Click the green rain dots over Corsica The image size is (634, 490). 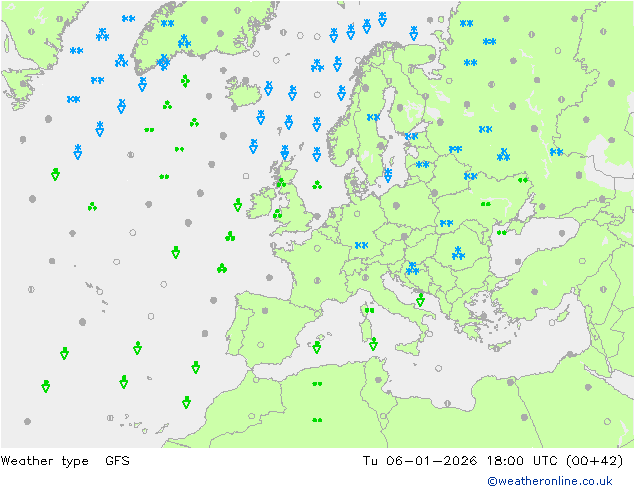370,310
